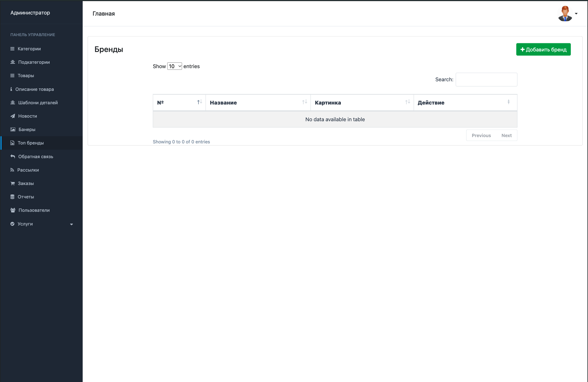Go to Заказы section
Viewport: 588px width, 382px height.
point(42,183)
